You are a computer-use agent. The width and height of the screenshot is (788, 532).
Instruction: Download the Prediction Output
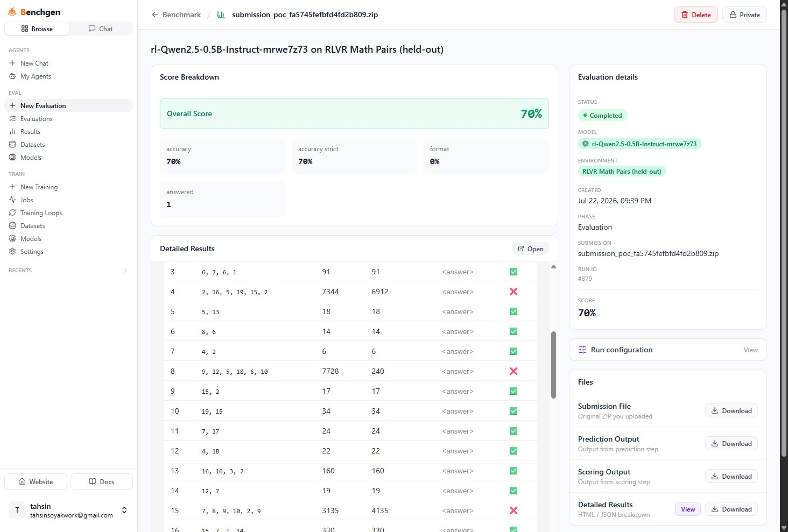(x=731, y=443)
